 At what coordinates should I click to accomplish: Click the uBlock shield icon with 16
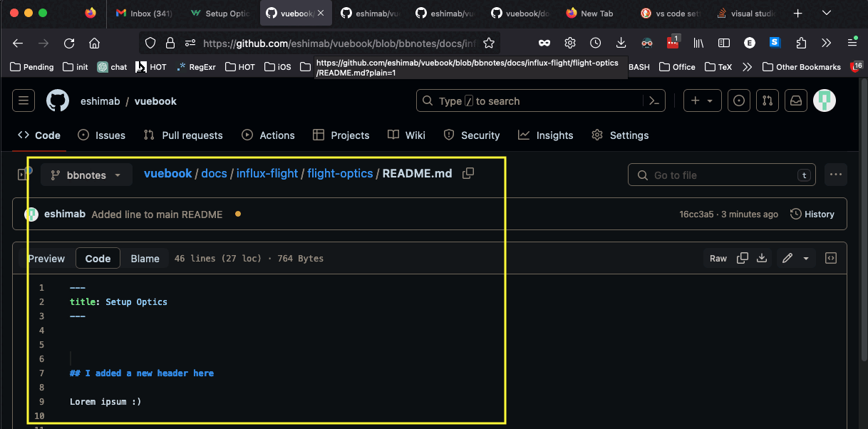click(x=857, y=66)
